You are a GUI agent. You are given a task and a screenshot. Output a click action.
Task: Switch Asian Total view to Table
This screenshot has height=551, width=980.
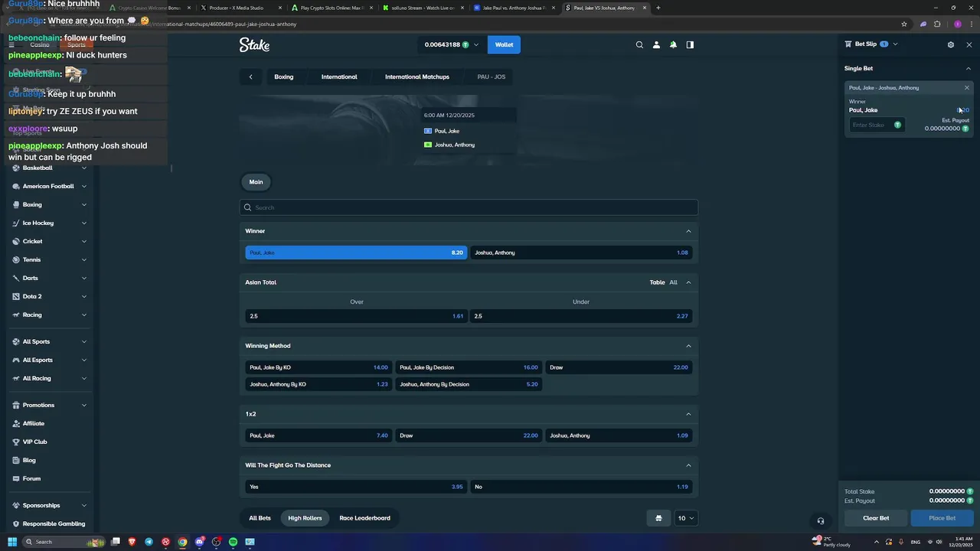click(x=657, y=282)
